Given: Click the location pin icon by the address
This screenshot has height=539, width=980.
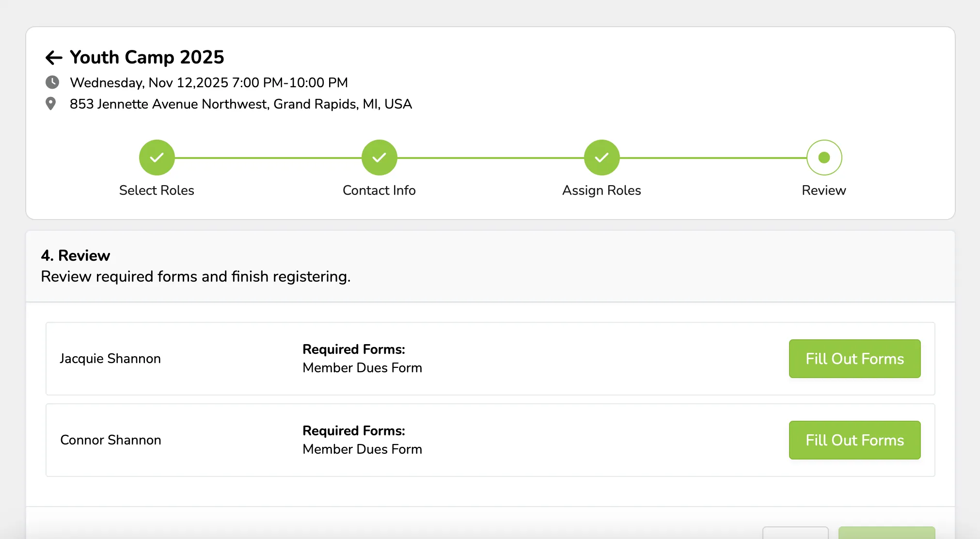Looking at the screenshot, I should pyautogui.click(x=50, y=104).
